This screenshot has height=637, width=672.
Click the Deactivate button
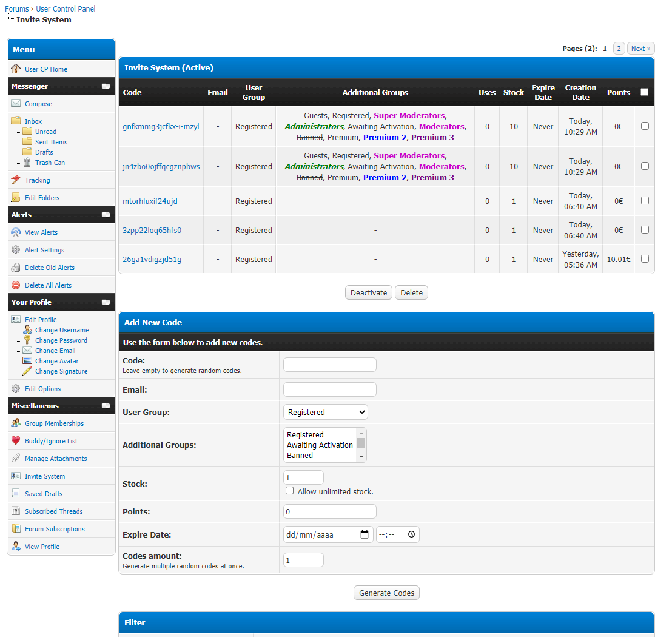point(368,293)
